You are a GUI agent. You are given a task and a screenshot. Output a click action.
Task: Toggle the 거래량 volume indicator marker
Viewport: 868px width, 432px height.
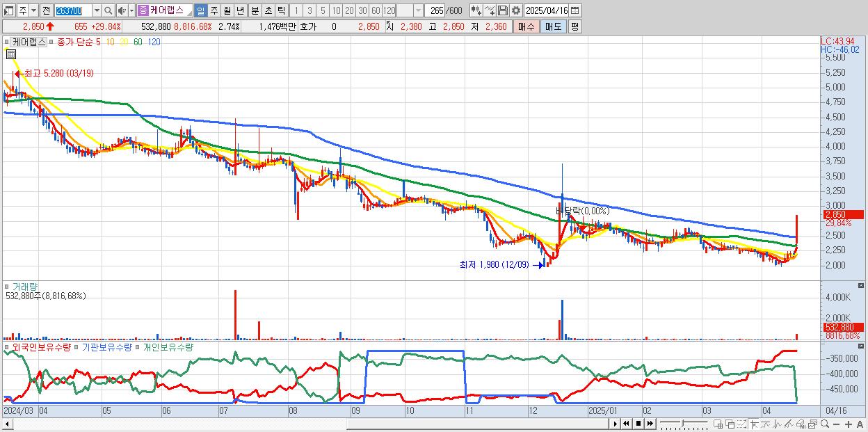(x=6, y=286)
